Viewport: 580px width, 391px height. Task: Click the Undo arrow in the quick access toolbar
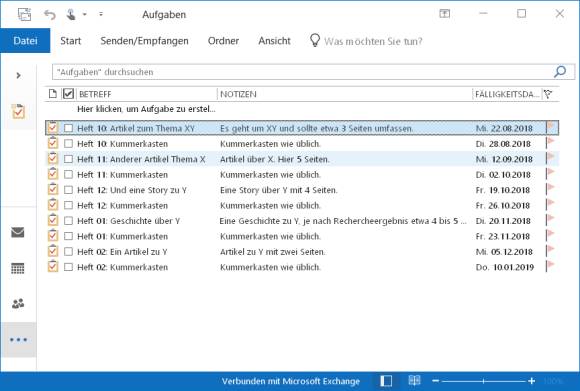pyautogui.click(x=50, y=14)
